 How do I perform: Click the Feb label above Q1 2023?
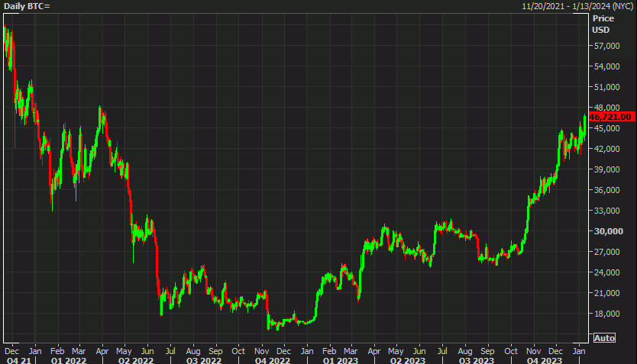[x=329, y=351]
